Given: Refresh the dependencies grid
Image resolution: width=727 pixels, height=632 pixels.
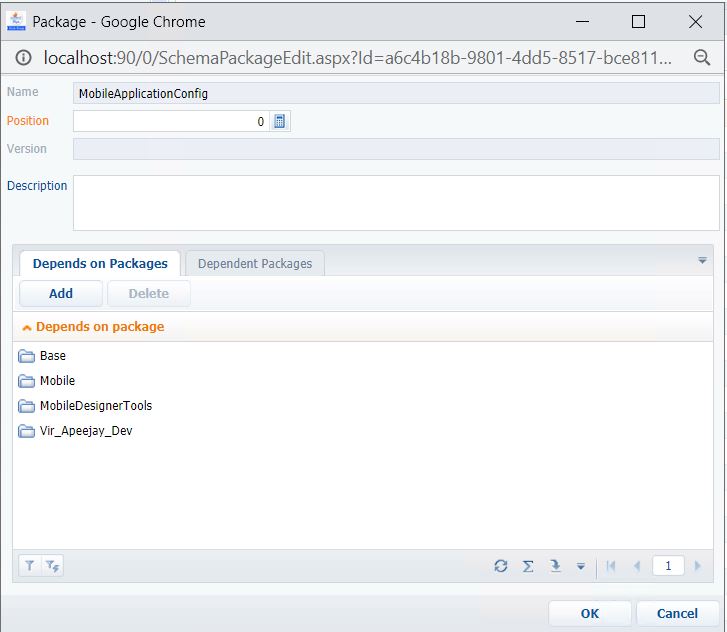Looking at the screenshot, I should click(x=501, y=566).
